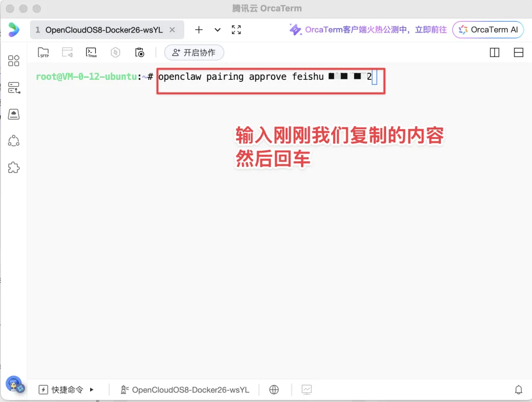Start collaboration with 开启协作 button
Viewport: 532px width, 402px height.
pyautogui.click(x=194, y=53)
